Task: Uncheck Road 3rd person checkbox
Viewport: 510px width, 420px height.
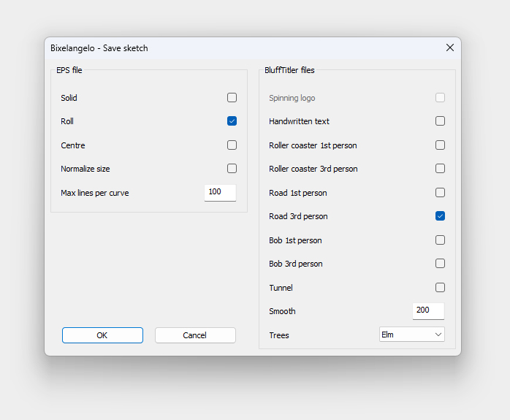Action: coord(440,216)
